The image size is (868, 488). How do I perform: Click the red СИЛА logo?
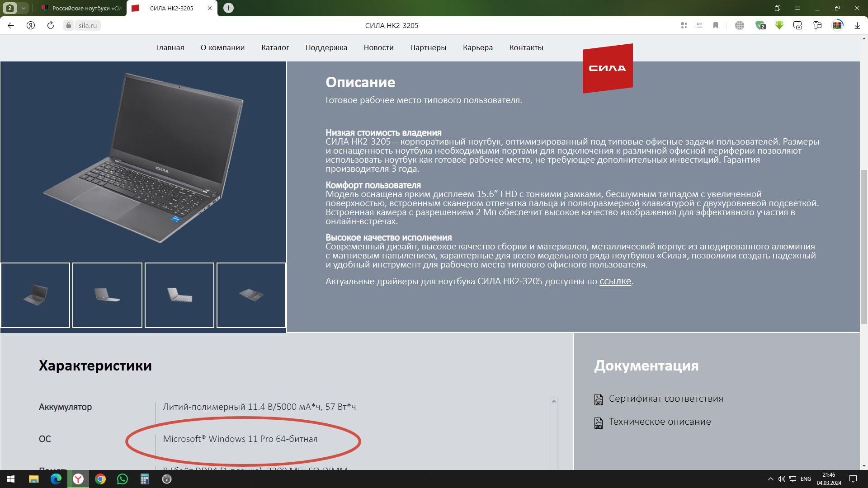(x=608, y=68)
